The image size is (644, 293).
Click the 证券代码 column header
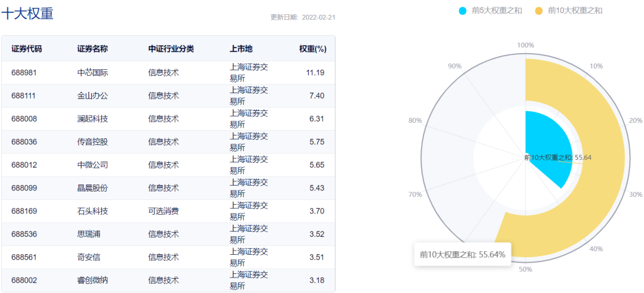(x=27, y=49)
